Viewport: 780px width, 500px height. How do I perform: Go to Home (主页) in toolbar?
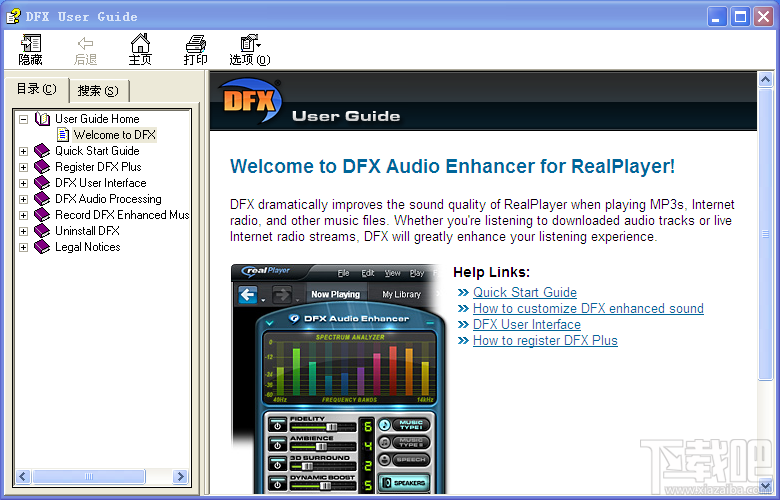tap(140, 50)
